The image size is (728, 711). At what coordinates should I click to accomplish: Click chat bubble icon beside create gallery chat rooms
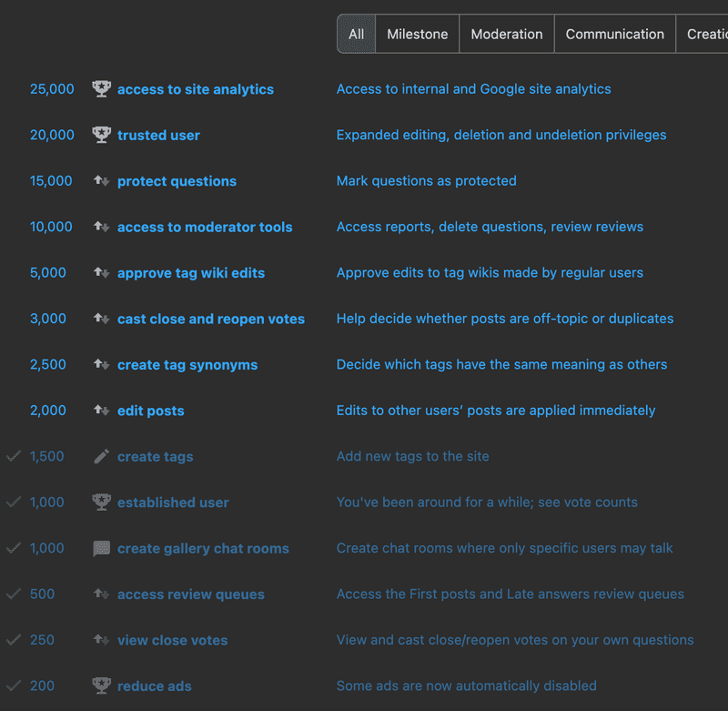(x=101, y=548)
